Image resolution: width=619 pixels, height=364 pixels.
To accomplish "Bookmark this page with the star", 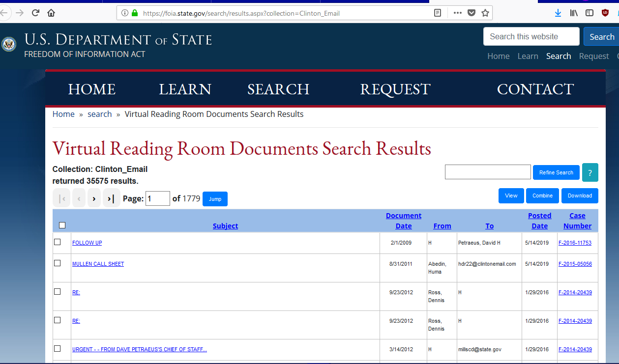I will point(485,13).
